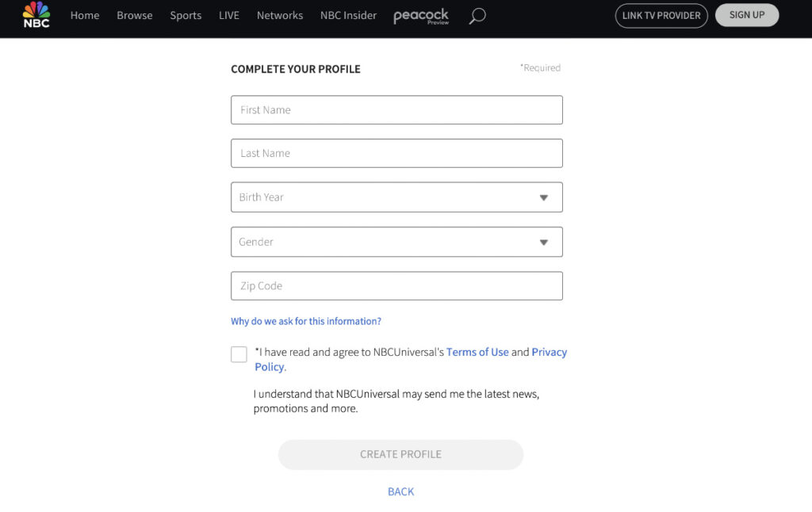Follow the Terms of Use link
The width and height of the screenshot is (812, 512).
[477, 352]
